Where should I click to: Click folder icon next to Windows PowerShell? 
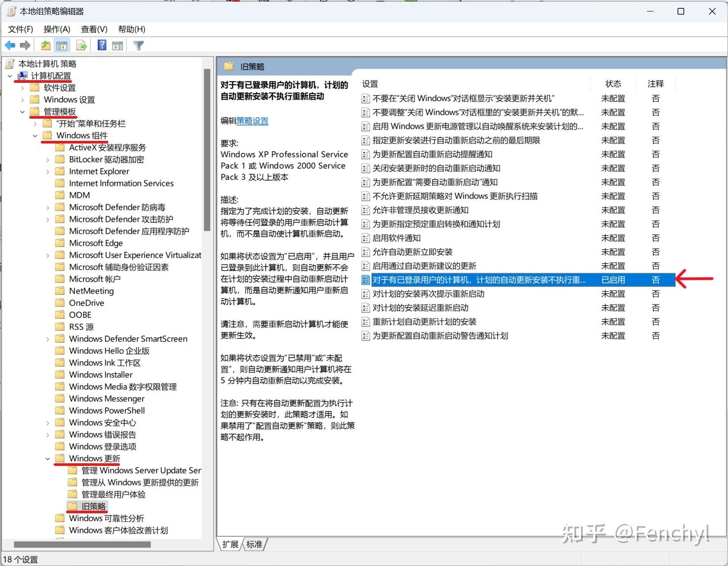(x=60, y=410)
